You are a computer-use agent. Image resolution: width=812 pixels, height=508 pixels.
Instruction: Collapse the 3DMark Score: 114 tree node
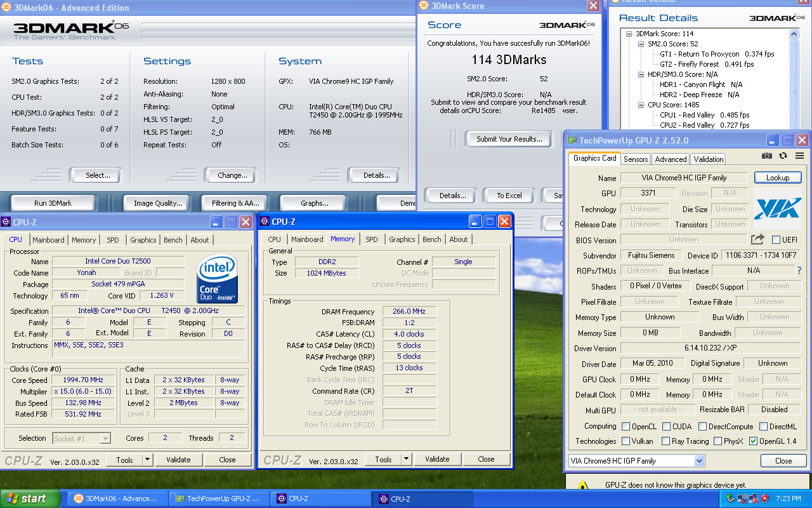click(629, 34)
